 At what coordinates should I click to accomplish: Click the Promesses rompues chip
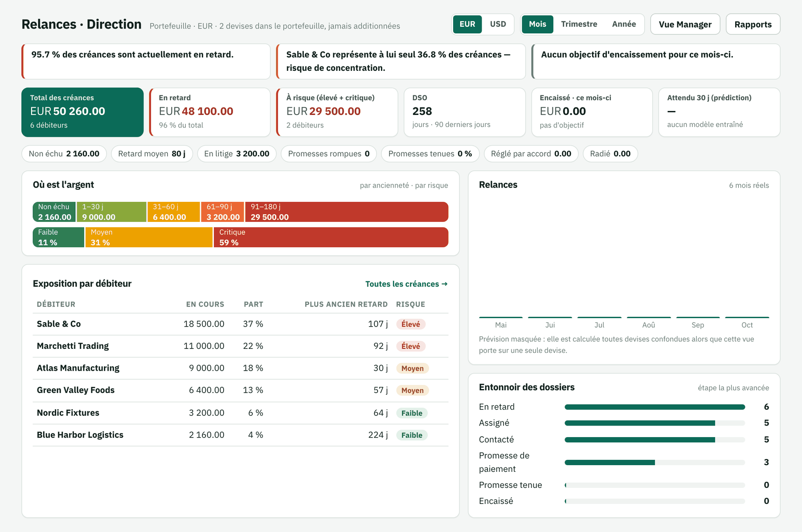tap(329, 154)
